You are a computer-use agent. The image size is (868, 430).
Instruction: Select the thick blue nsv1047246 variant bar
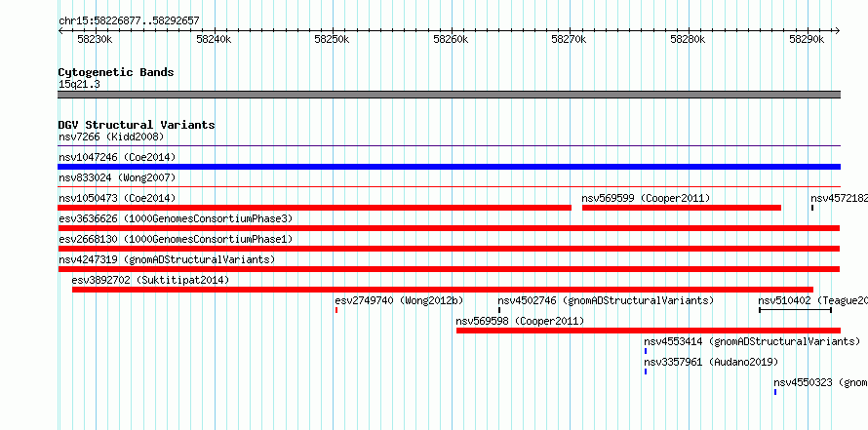tap(449, 167)
